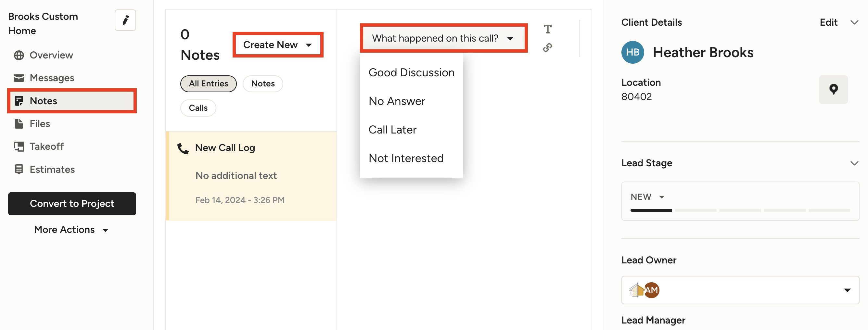Click the Lead Stage progress bar

[x=740, y=210]
